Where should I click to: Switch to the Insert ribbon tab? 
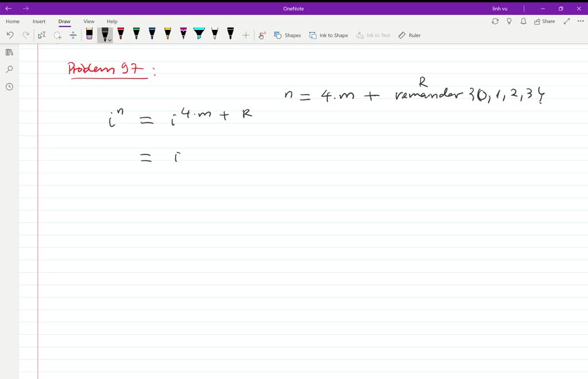point(38,21)
